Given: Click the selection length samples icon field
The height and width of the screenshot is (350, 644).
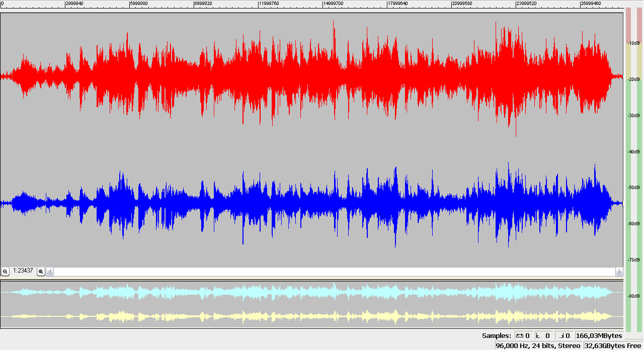Looking at the screenshot, I should pyautogui.click(x=523, y=335).
